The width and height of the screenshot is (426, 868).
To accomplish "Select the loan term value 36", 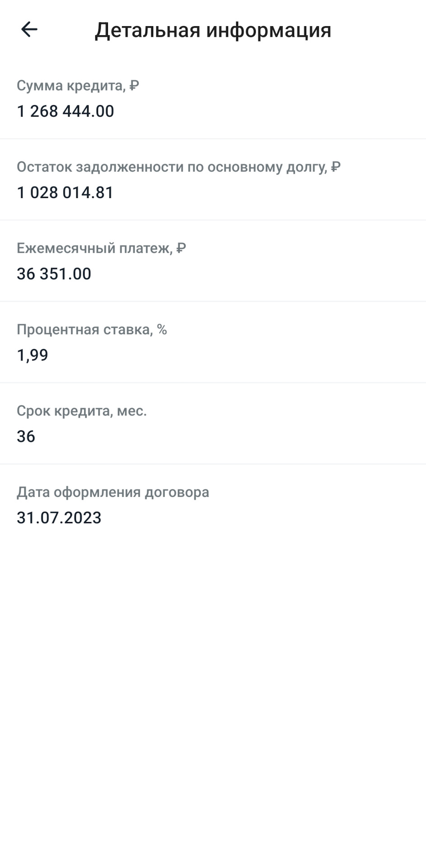I will point(26,437).
